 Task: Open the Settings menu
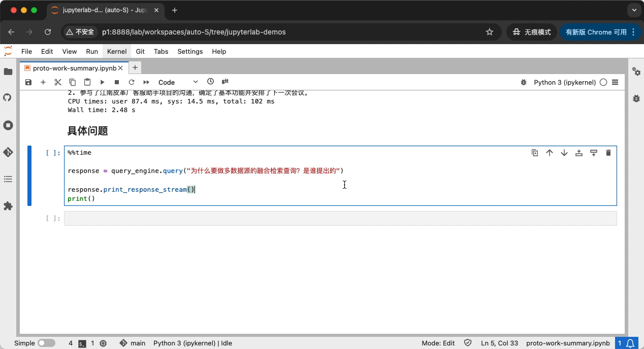(x=190, y=51)
